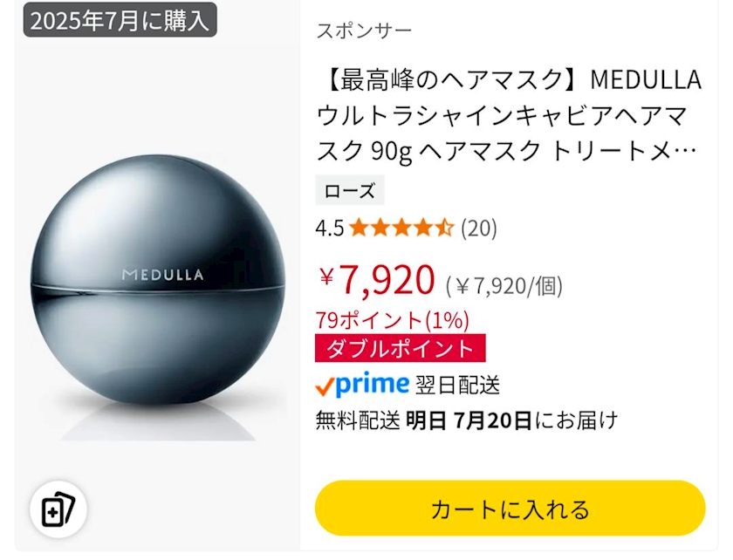
Task: Click the 79ポイント(1%) points text
Action: [392, 320]
